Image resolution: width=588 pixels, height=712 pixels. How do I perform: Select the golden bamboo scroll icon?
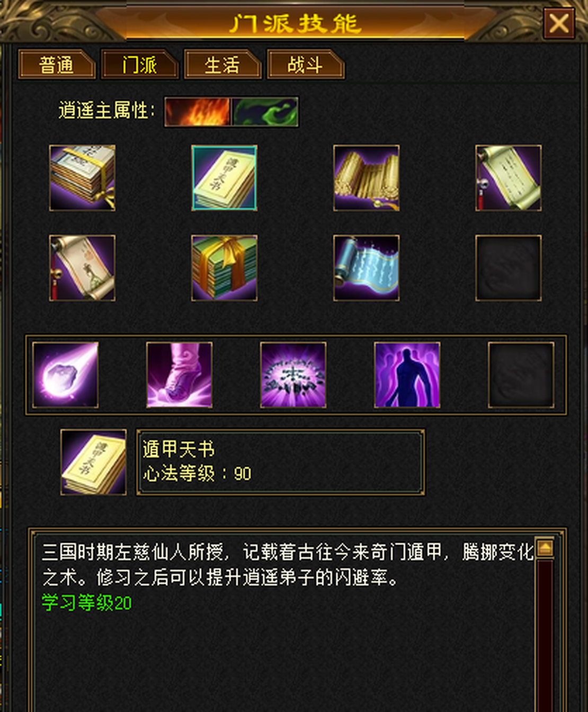click(366, 178)
